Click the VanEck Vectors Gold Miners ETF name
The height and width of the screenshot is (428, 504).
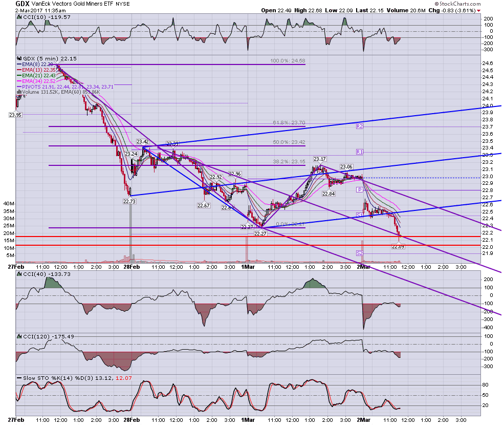point(72,4)
